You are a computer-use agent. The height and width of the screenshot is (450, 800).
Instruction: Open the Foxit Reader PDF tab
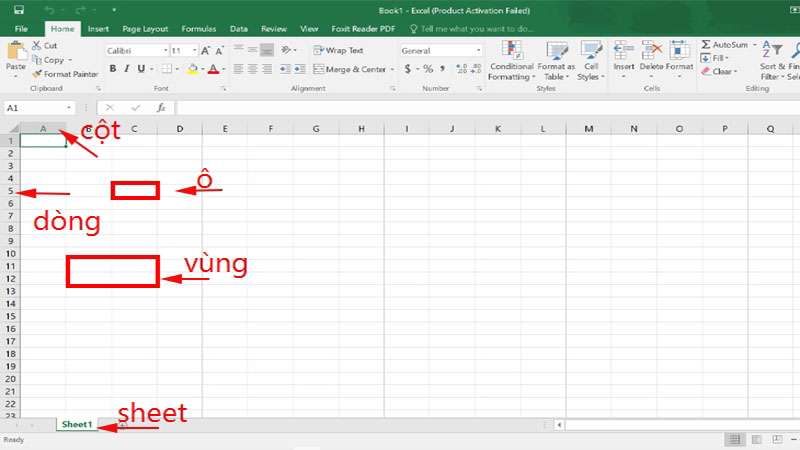pos(363,29)
